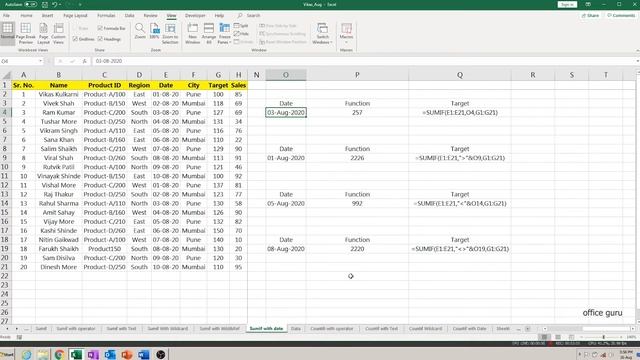Click the status bar zoom slider
This screenshot has height=360, width=640.
point(603,337)
